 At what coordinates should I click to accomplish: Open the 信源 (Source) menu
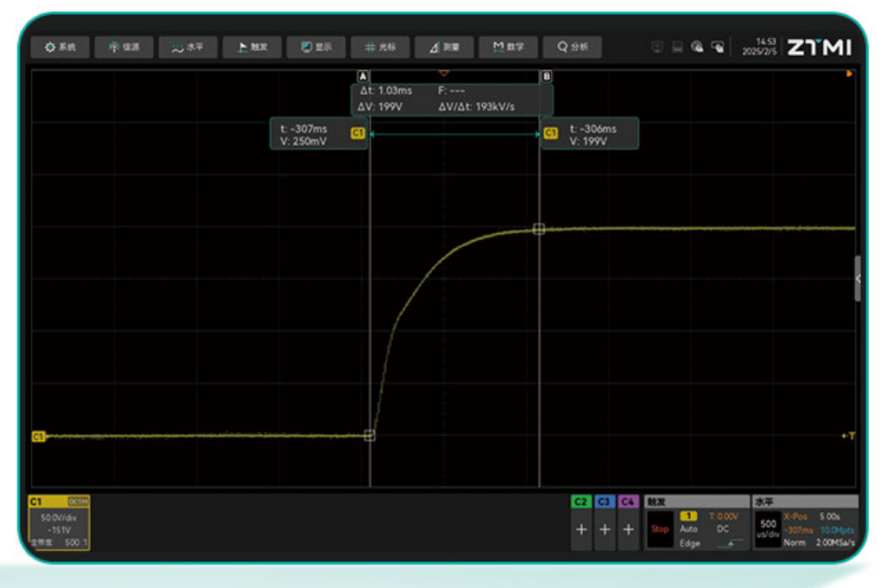[x=124, y=47]
